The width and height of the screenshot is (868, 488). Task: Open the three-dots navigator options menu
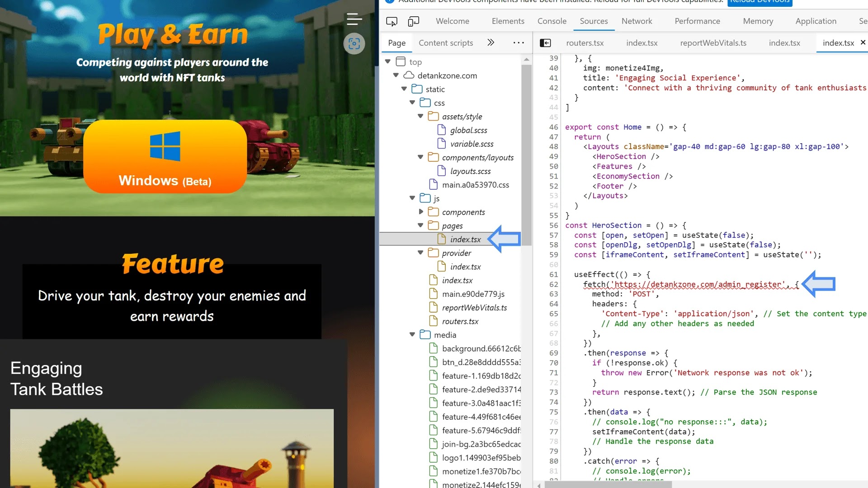519,43
